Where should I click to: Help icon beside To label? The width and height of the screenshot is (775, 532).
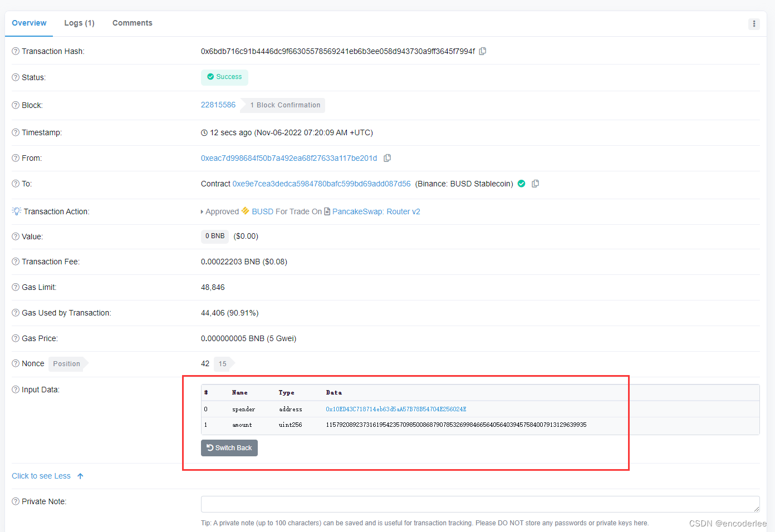[16, 184]
